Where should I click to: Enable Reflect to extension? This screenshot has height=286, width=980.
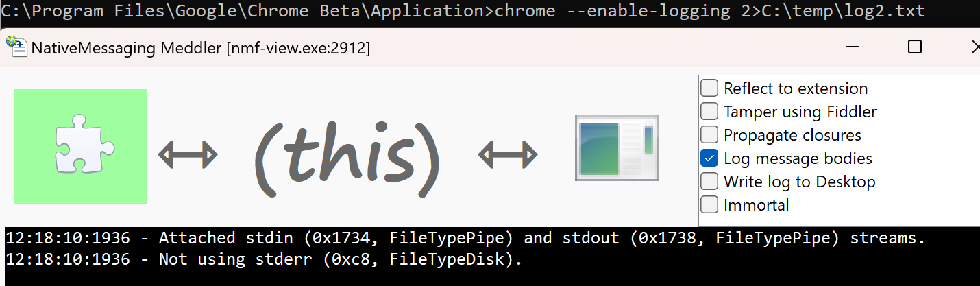click(709, 88)
